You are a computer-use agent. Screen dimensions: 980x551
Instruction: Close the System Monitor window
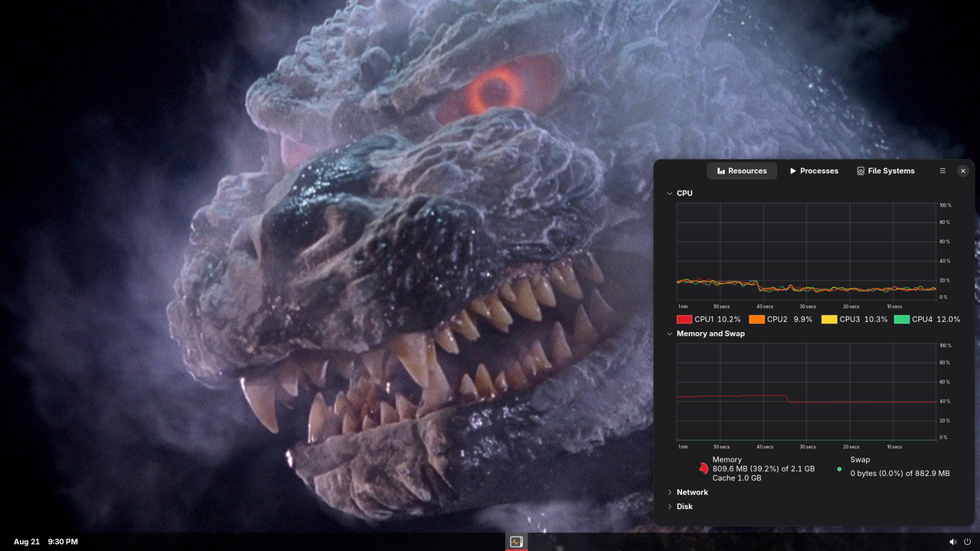[963, 171]
